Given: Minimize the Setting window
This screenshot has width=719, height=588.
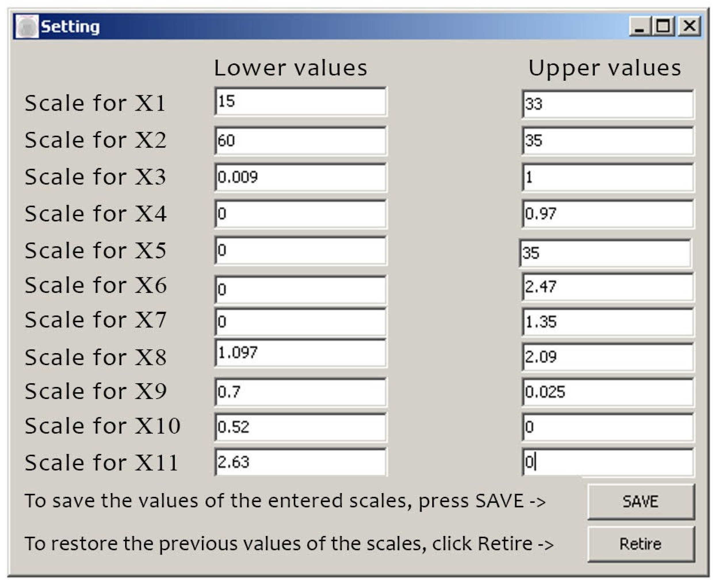Looking at the screenshot, I should pyautogui.click(x=639, y=26).
